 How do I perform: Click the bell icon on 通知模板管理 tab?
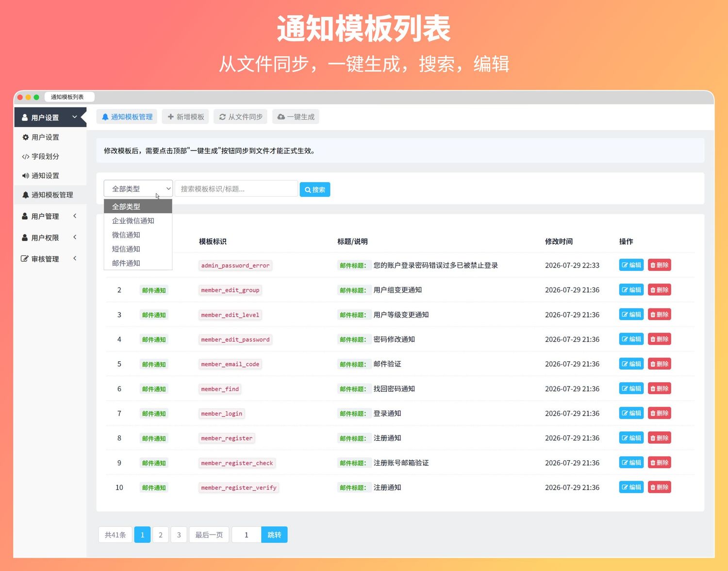coord(105,117)
